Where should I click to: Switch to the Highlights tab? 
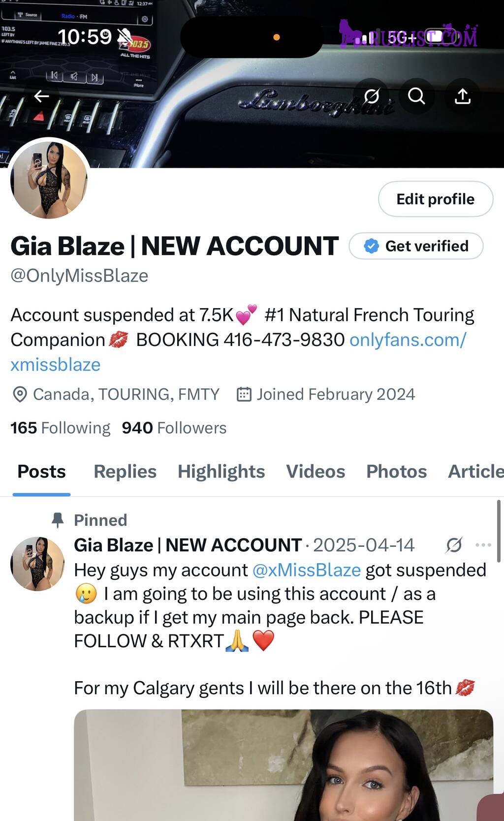pyautogui.click(x=221, y=472)
